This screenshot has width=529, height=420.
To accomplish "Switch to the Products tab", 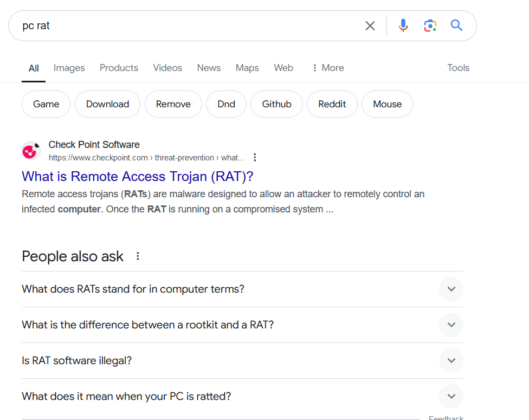I will click(x=119, y=68).
